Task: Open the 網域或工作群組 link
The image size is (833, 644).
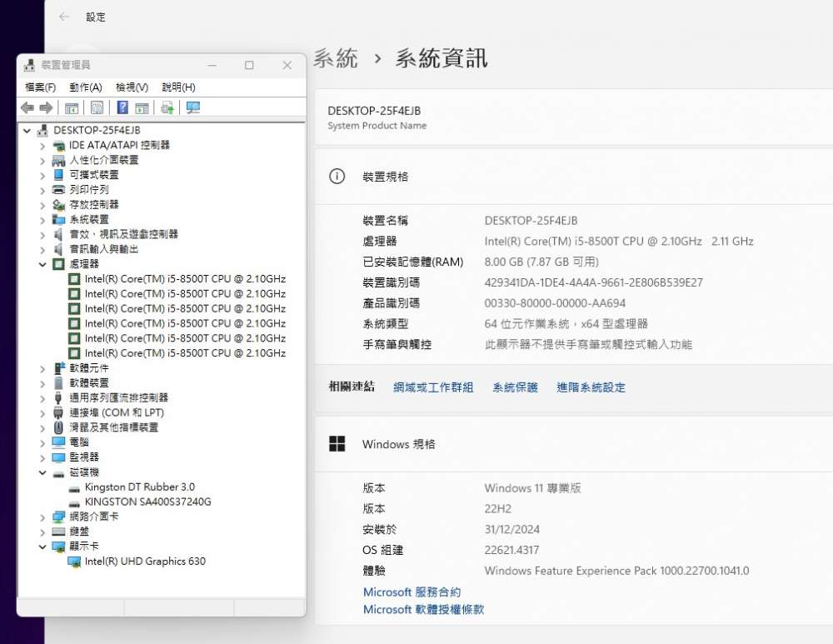Action: coord(433,387)
